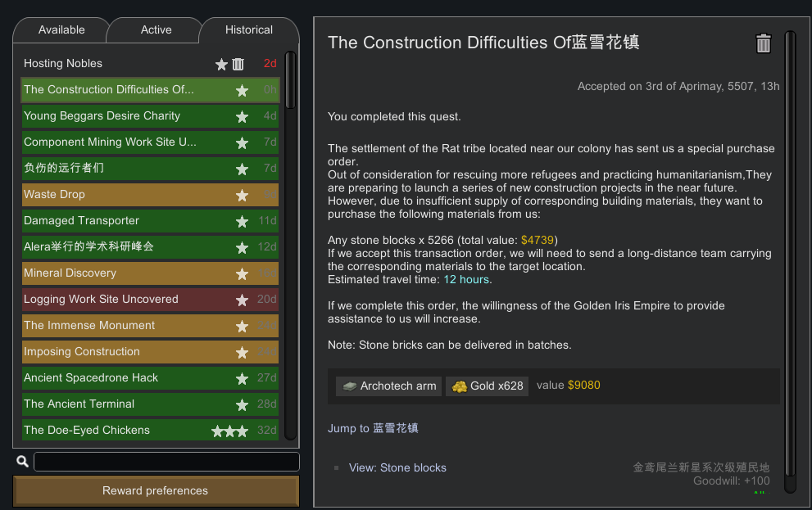
Task: Select The Immense Monument quest
Action: pos(150,326)
